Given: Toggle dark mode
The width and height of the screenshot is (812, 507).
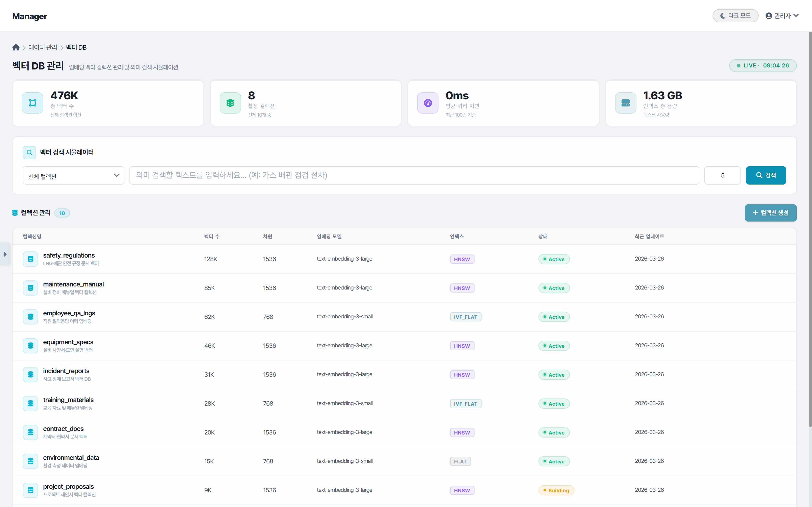Looking at the screenshot, I should (x=735, y=16).
